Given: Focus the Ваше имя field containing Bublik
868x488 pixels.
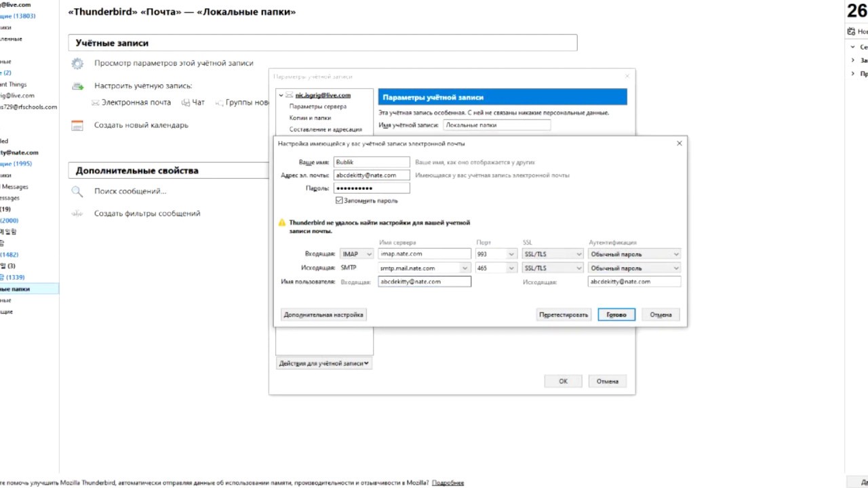Looking at the screenshot, I should [372, 162].
